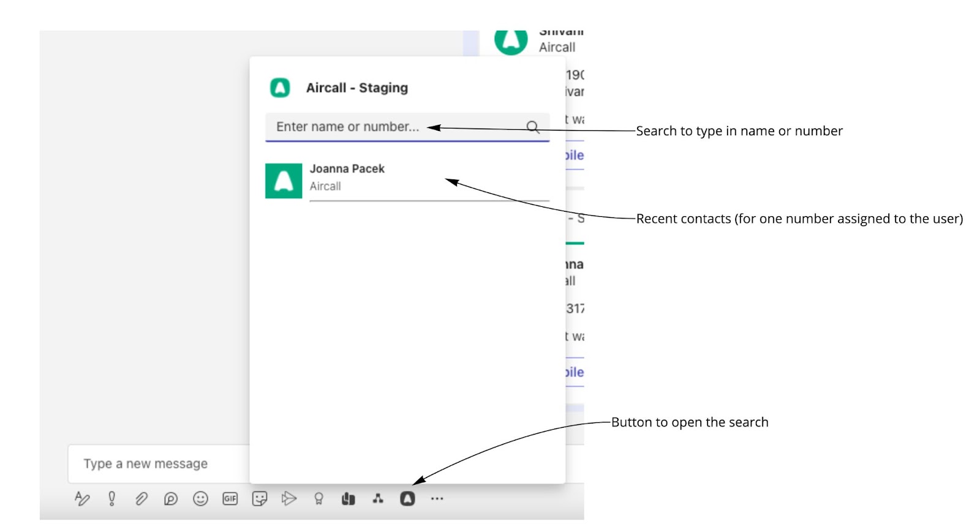This screenshot has width=980, height=524.
Task: Show more messaging extensions via the ellipsis
Action: pos(437,499)
